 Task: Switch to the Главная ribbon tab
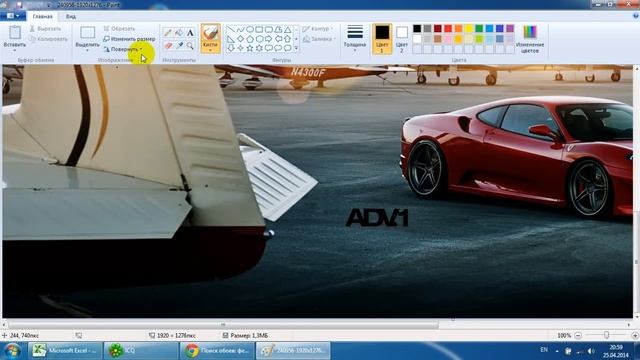(x=42, y=16)
